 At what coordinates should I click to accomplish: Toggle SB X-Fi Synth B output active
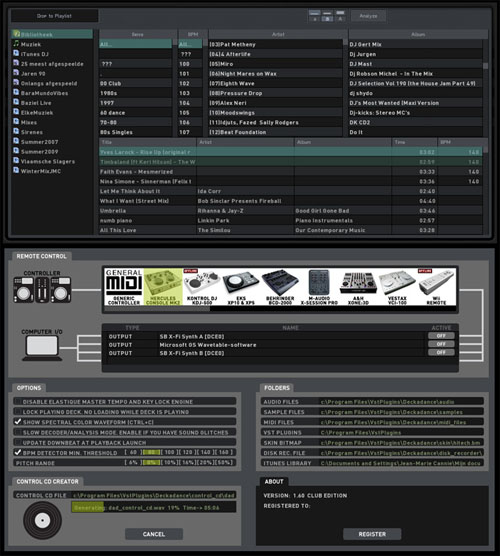click(x=441, y=352)
